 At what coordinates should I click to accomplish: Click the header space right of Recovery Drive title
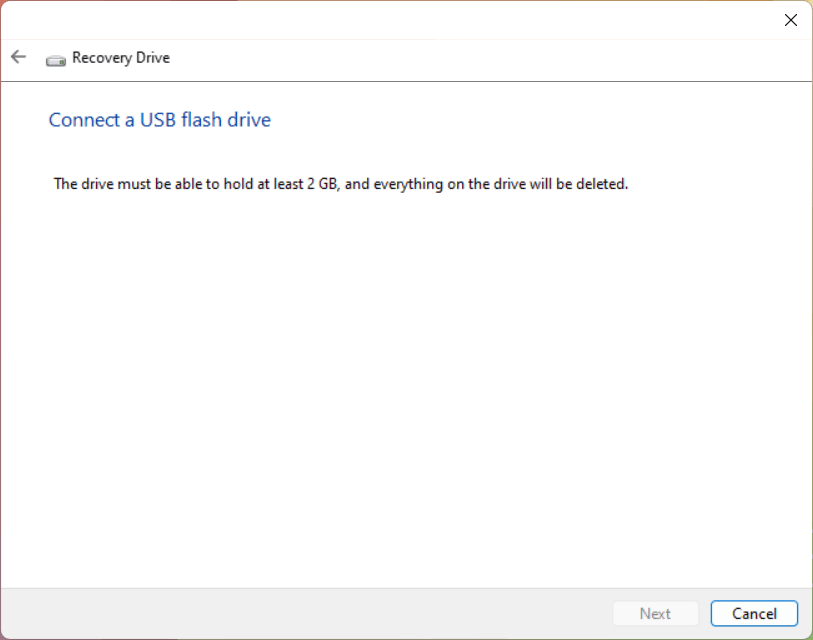(487, 60)
